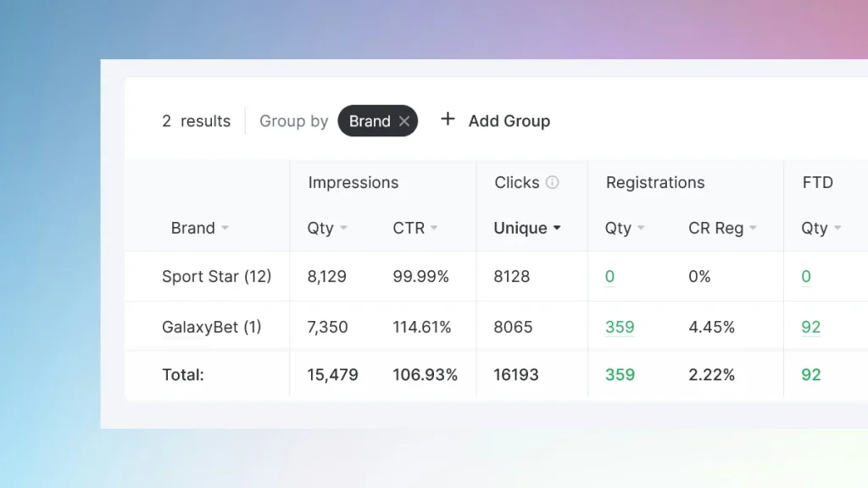Open the Brand column sort dropdown

click(x=225, y=228)
